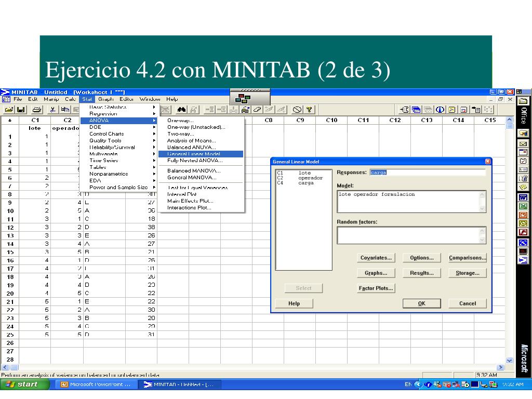532x399 pixels.
Task: Click the floating palette colored boxes icon
Action: (x=243, y=99)
